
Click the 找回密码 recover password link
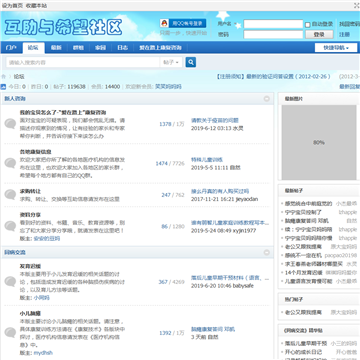[349, 24]
